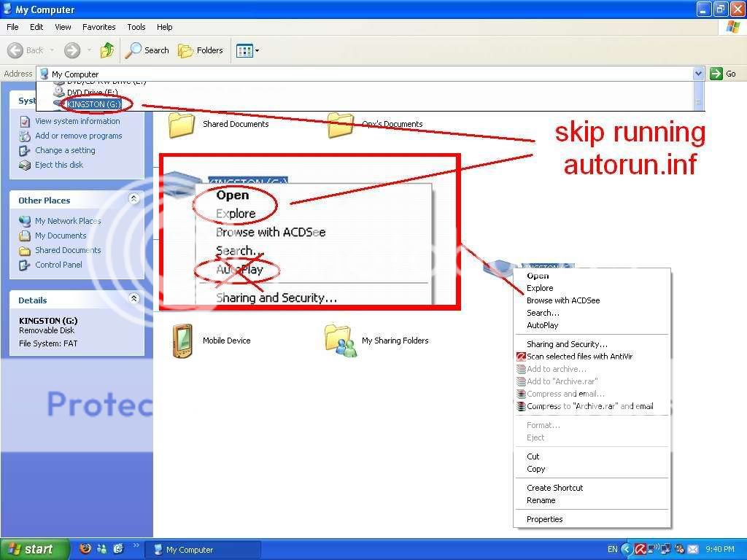The height and width of the screenshot is (560, 747).
Task: Open the Shared Documents folder icon
Action: pyautogui.click(x=181, y=125)
